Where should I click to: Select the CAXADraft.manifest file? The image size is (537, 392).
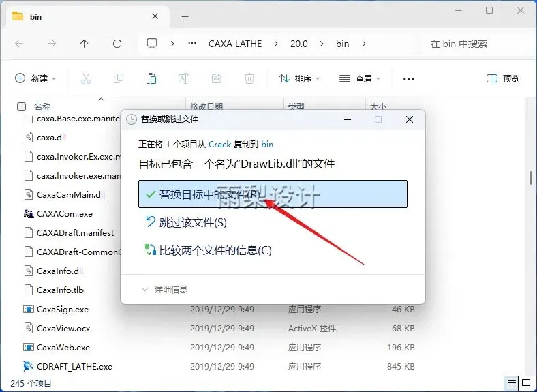tap(76, 233)
